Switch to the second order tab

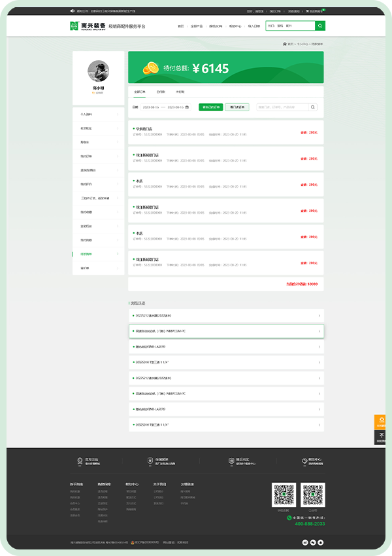pos(161,92)
